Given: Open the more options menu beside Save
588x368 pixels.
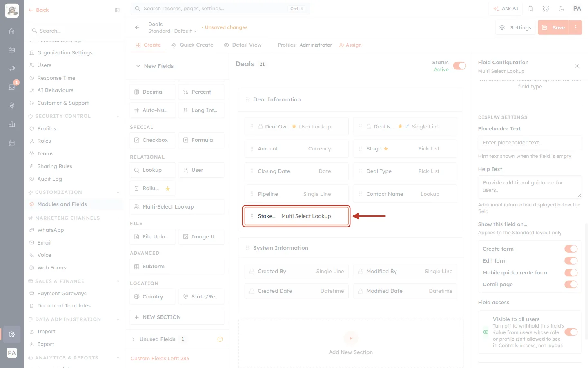Looking at the screenshot, I should coord(576,27).
